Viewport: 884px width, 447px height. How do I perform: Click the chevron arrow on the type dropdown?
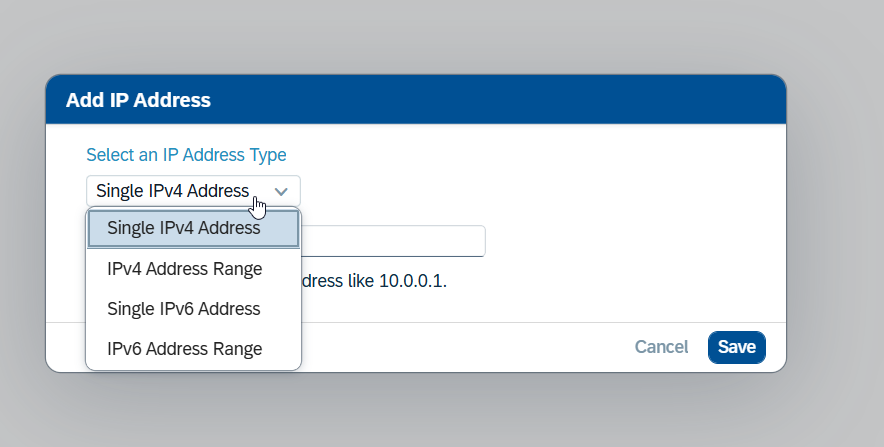(282, 191)
